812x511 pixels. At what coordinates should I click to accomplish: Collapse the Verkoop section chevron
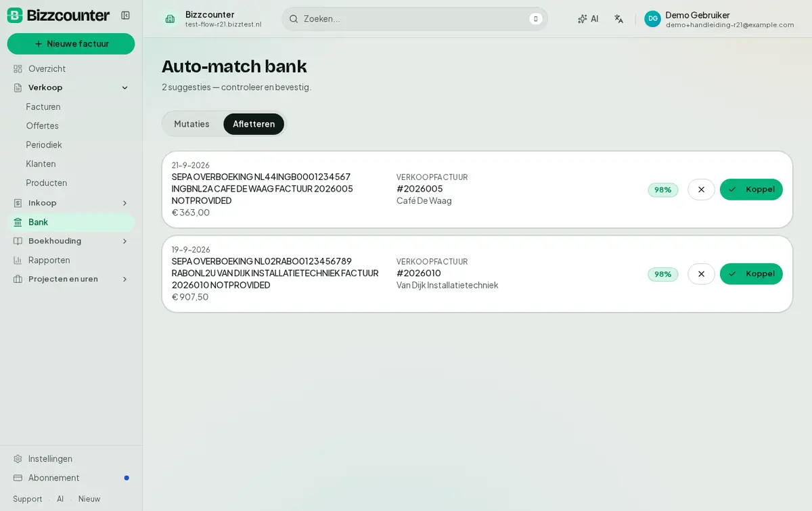point(125,87)
